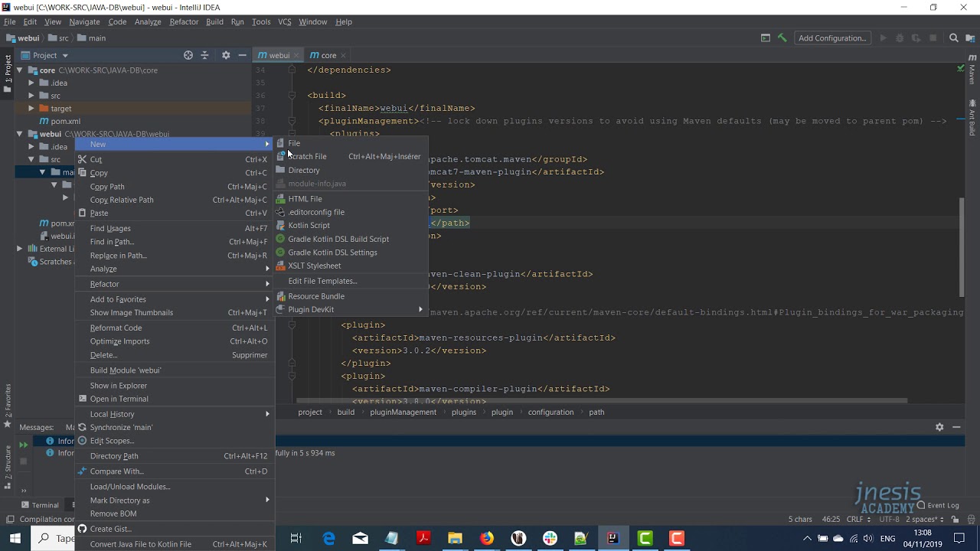The height and width of the screenshot is (551, 980).
Task: Toggle the Event Log tool window
Action: pos(938,505)
